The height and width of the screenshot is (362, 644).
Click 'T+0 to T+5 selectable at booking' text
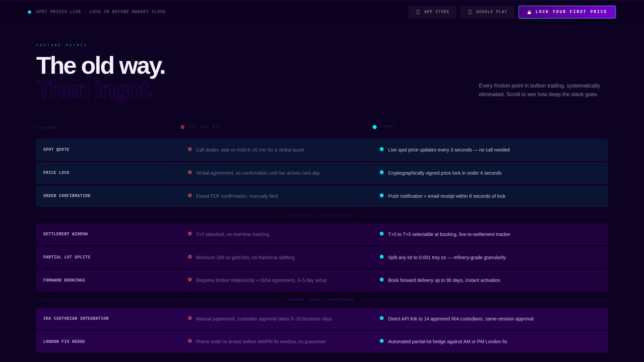[x=449, y=234]
